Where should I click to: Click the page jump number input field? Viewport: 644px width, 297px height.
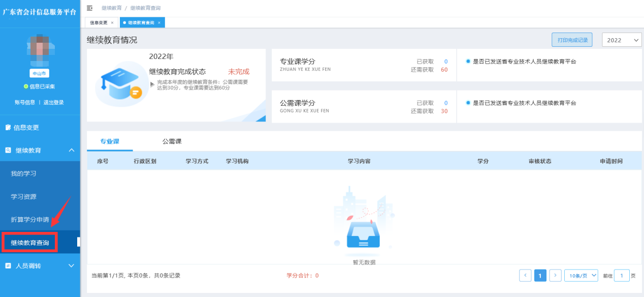click(x=622, y=276)
